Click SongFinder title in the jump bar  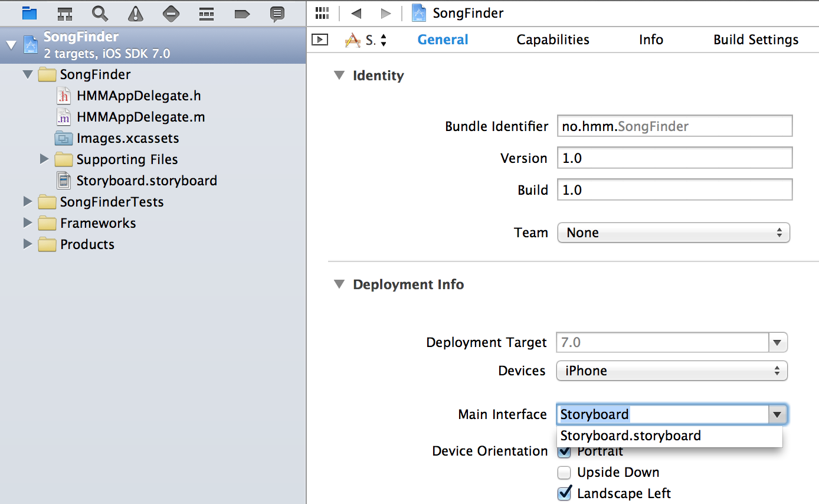(468, 13)
